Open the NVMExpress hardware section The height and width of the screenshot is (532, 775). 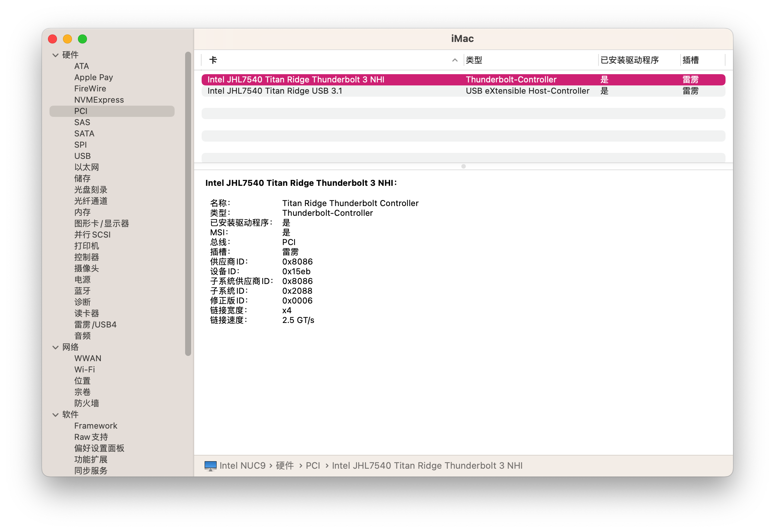[99, 99]
